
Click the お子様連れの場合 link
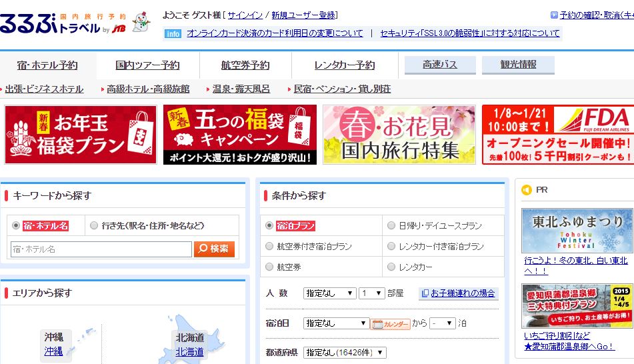coord(463,293)
